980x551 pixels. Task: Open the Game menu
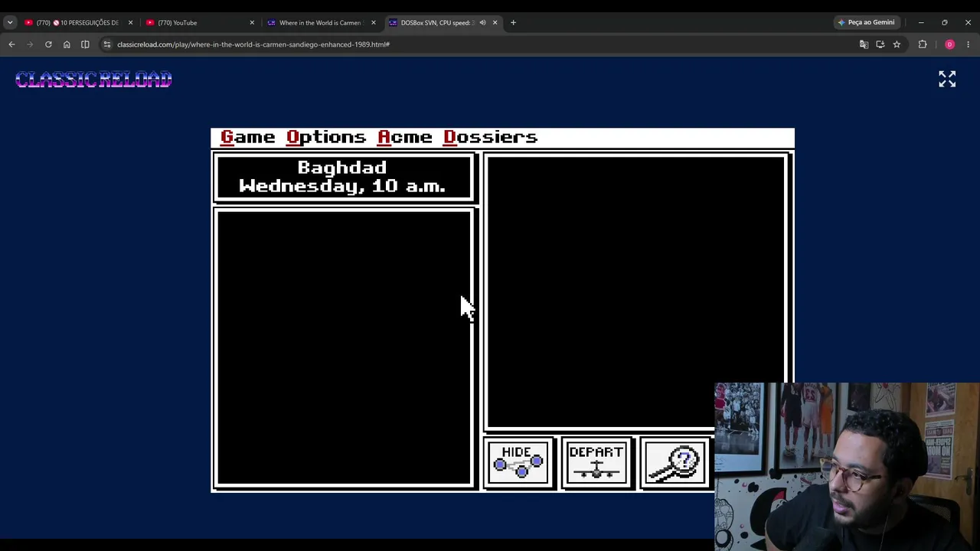point(247,137)
